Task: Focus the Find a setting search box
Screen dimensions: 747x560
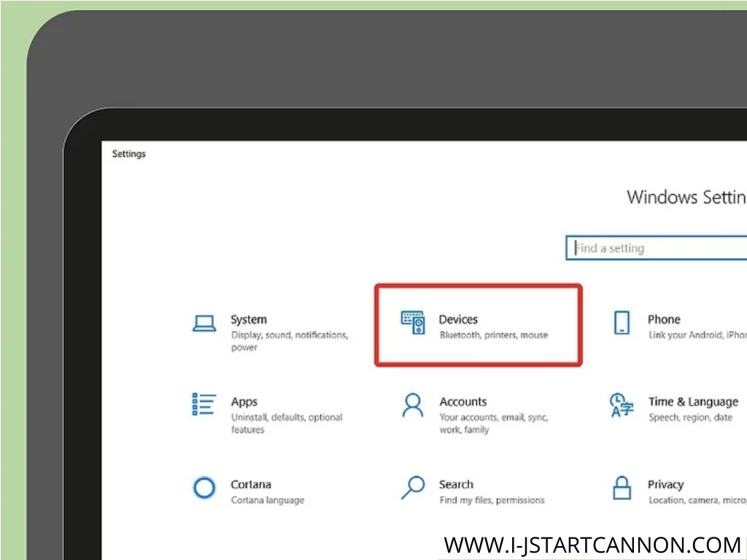Action: (656, 248)
